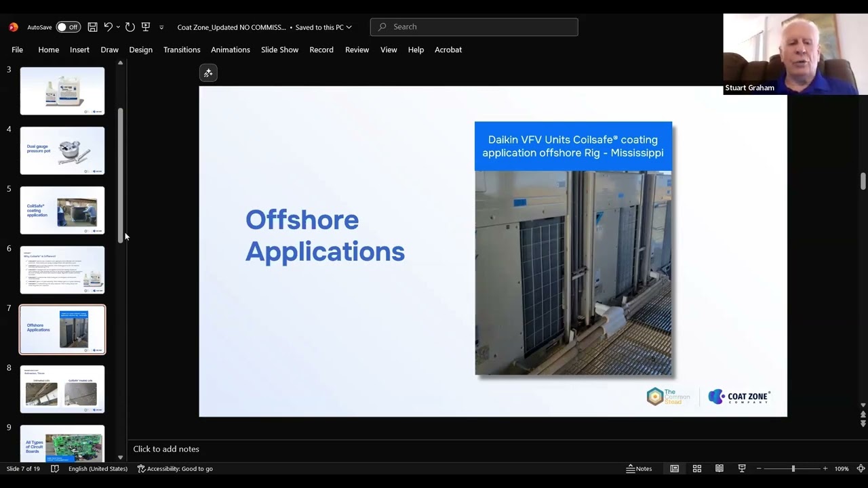Go to next slide double-arrow button
The height and width of the screenshot is (488, 868).
[x=863, y=424]
